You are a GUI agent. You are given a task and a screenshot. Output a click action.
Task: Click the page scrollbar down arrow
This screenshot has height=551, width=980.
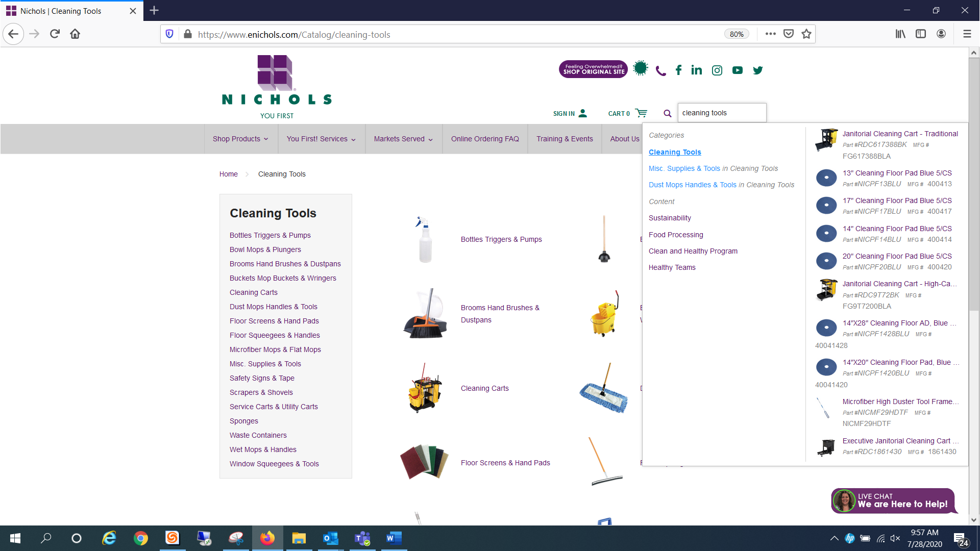[x=974, y=520]
